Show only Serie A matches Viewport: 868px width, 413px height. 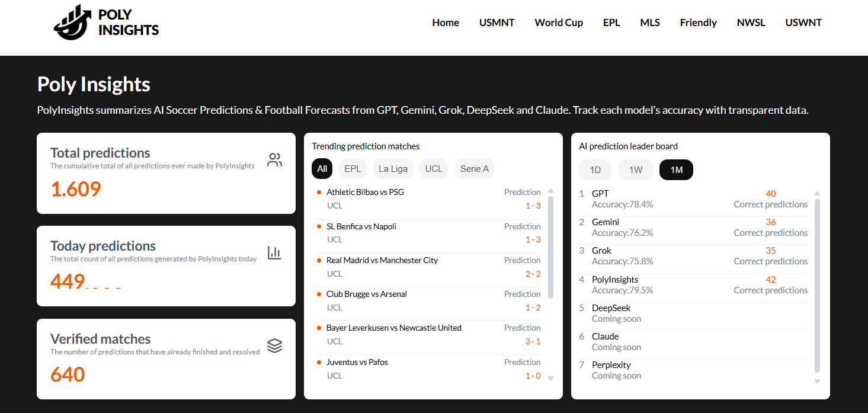click(x=474, y=169)
